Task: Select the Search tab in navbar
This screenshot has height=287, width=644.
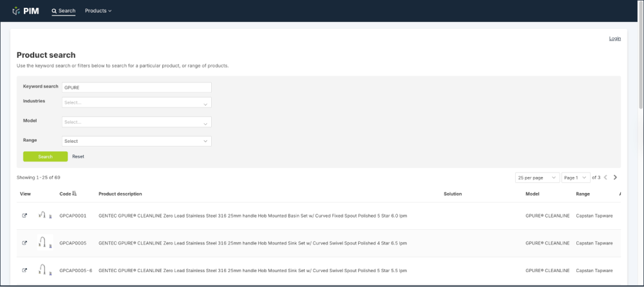Action: coord(64,11)
